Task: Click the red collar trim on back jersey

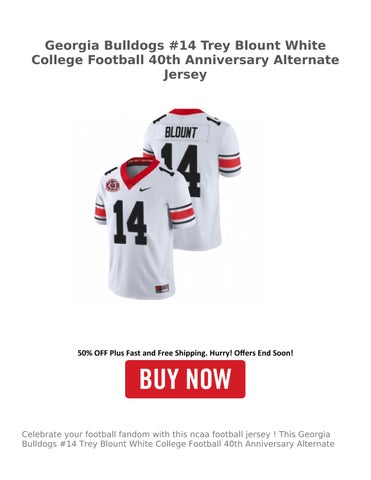Action: pos(186,111)
